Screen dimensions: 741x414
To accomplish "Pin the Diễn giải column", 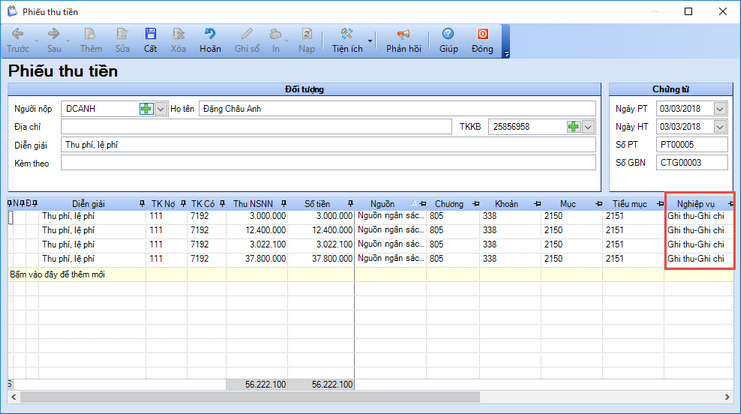I will coord(142,204).
